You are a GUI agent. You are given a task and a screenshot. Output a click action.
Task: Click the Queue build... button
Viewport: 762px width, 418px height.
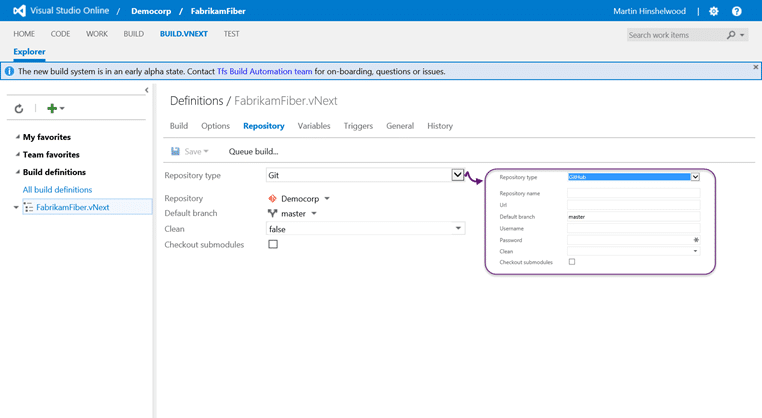[x=253, y=152]
